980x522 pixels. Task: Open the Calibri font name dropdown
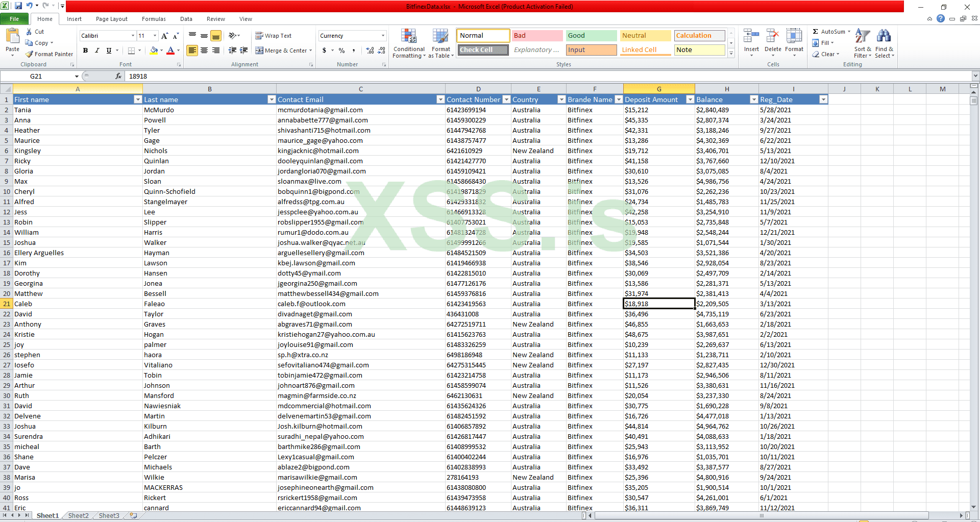tap(133, 36)
